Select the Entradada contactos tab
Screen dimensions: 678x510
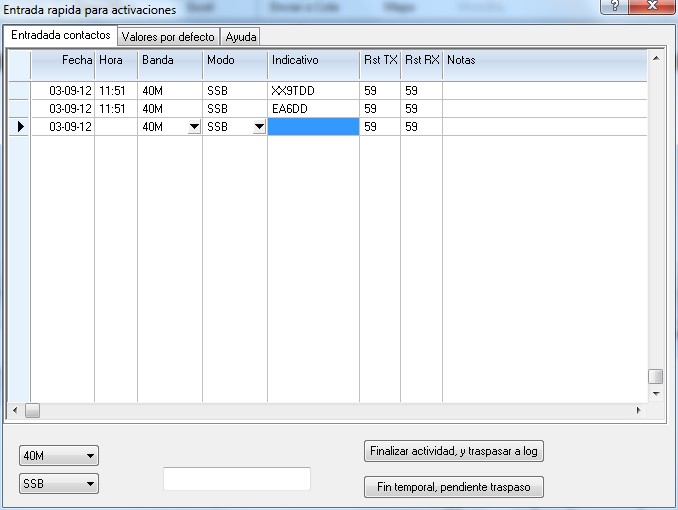[x=60, y=35]
